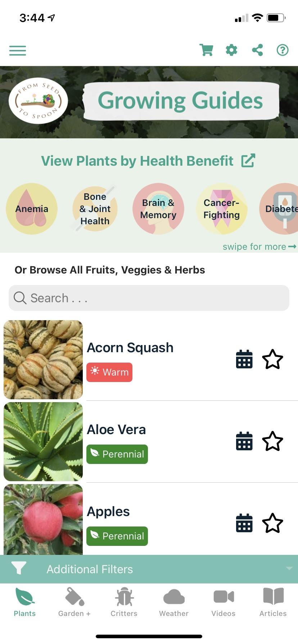Toggle the Aloe Vera favorite star
The width and height of the screenshot is (298, 644).
(x=272, y=441)
